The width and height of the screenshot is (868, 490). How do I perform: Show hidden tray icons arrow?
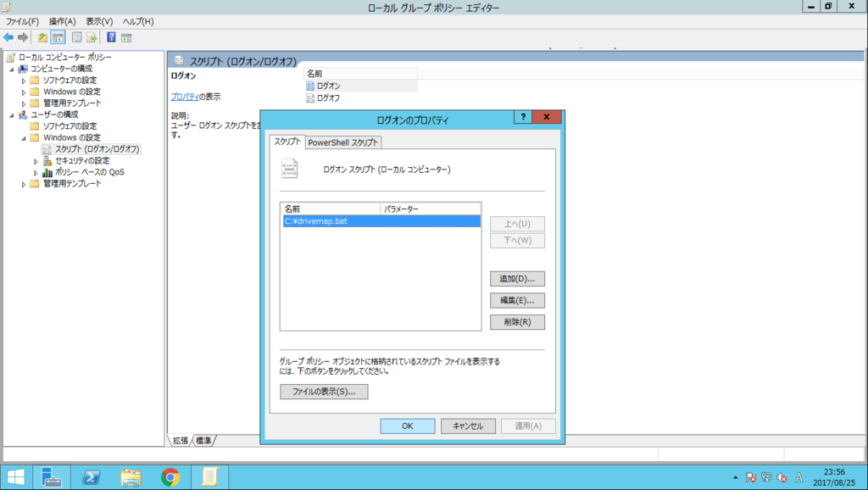(x=735, y=477)
